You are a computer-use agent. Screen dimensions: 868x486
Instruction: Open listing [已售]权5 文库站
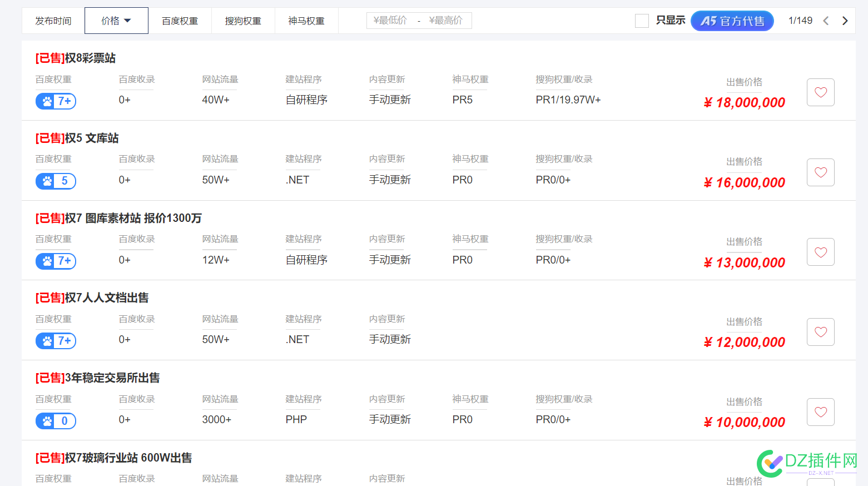(x=77, y=138)
